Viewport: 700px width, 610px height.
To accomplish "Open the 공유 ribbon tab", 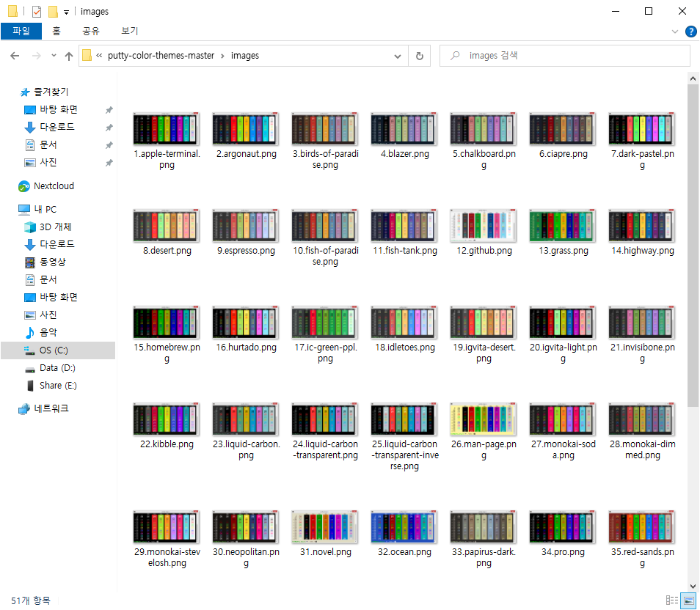I will point(91,31).
